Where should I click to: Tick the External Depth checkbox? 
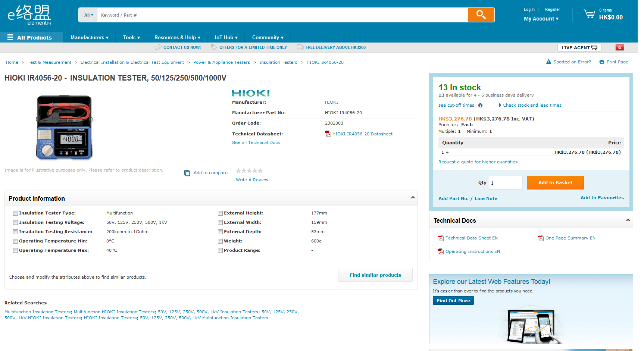220,232
